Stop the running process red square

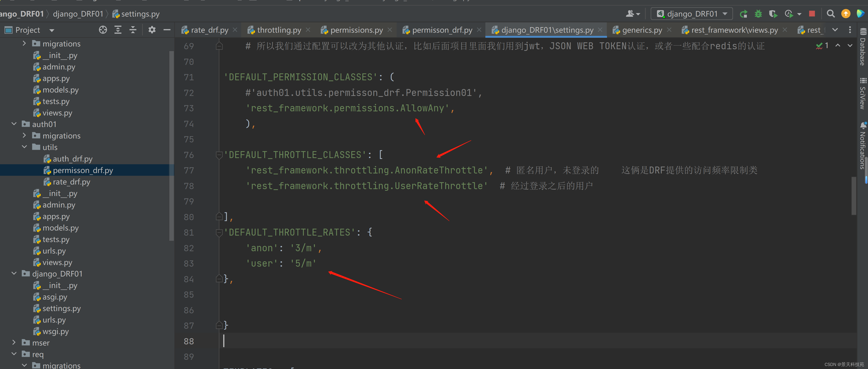pos(812,14)
